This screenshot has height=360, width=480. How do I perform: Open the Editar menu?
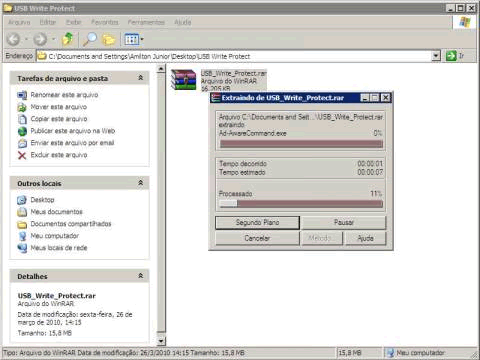[48, 22]
